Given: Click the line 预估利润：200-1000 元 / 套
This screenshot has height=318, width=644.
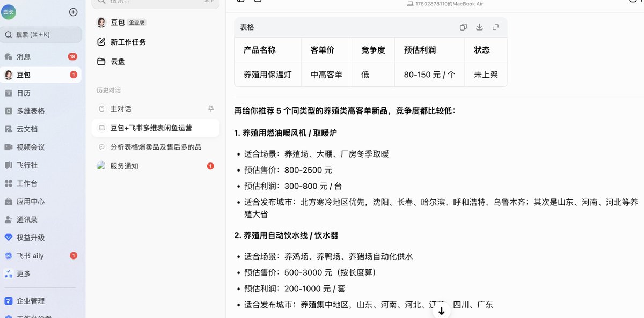Looking at the screenshot, I should (x=295, y=289).
